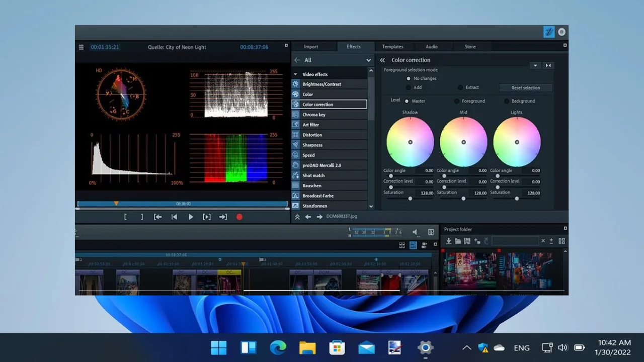Screen dimensions: 644x362
Task: Click the Project folder search field
Action: point(515,241)
